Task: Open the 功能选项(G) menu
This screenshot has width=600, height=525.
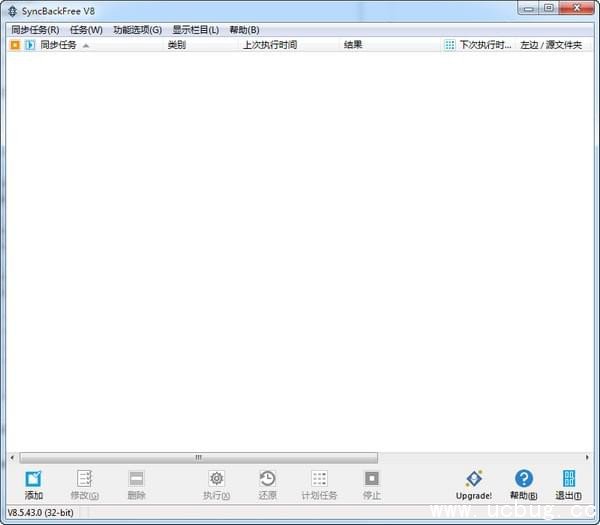Action: [x=137, y=30]
